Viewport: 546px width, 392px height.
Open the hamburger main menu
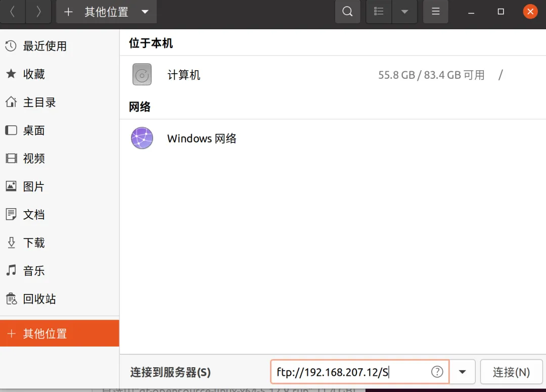(x=436, y=12)
